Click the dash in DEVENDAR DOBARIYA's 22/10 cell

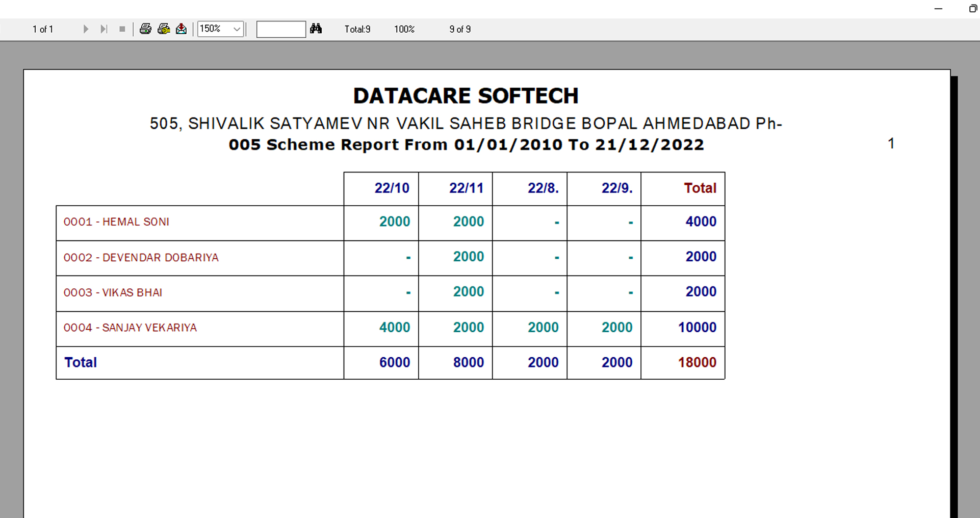click(408, 258)
